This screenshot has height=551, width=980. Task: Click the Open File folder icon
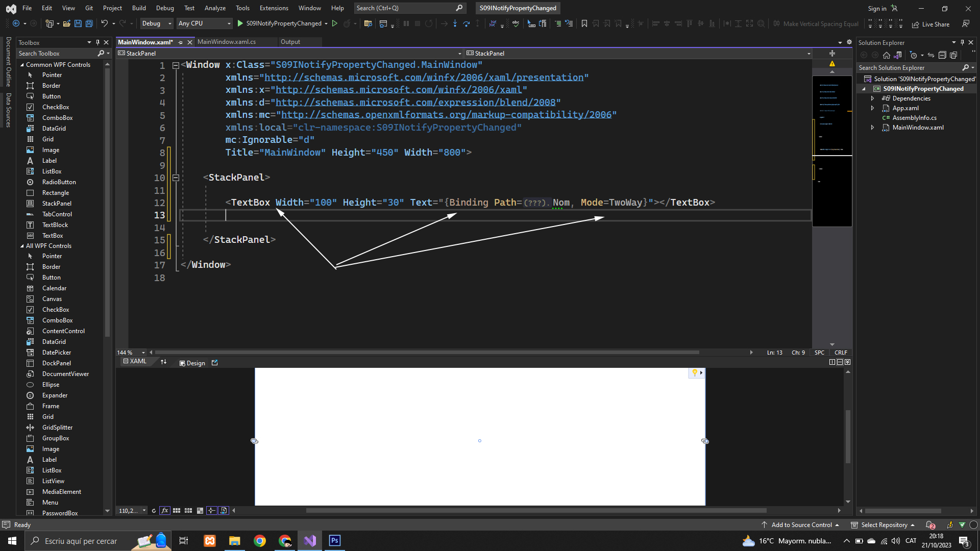tap(67, 23)
